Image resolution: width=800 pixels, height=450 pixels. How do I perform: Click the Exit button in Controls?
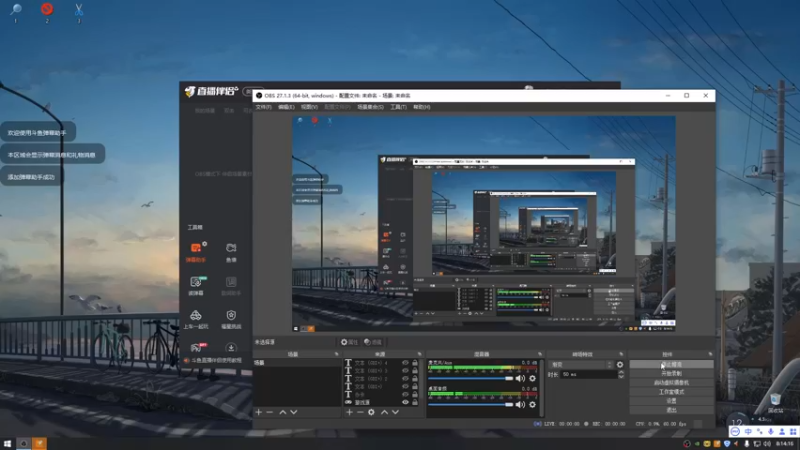(671, 410)
